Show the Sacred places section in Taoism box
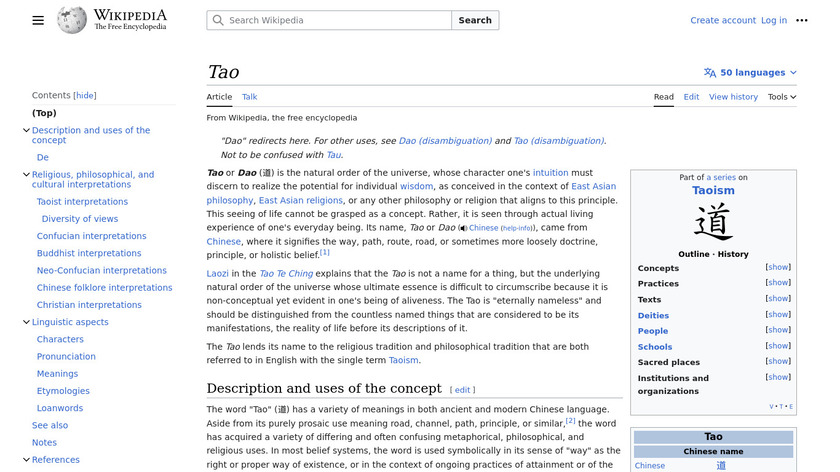 tap(778, 362)
